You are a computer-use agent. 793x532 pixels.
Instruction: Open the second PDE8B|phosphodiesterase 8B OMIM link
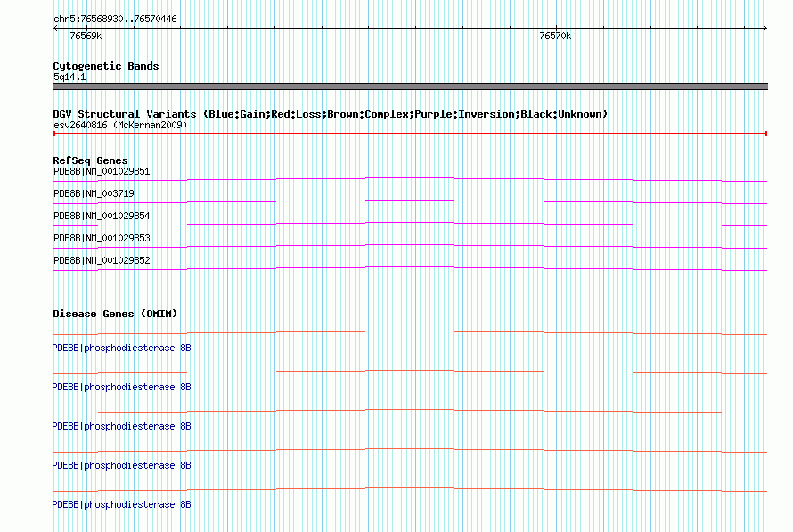tap(121, 387)
